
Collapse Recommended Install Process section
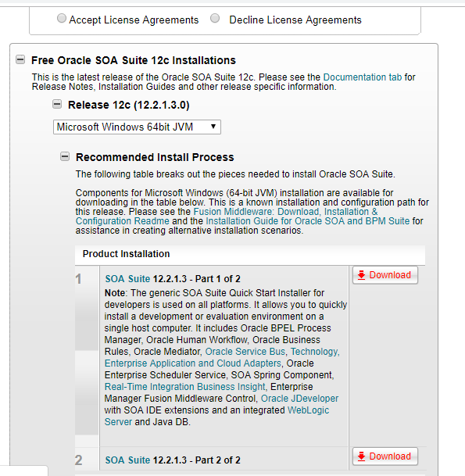65,156
